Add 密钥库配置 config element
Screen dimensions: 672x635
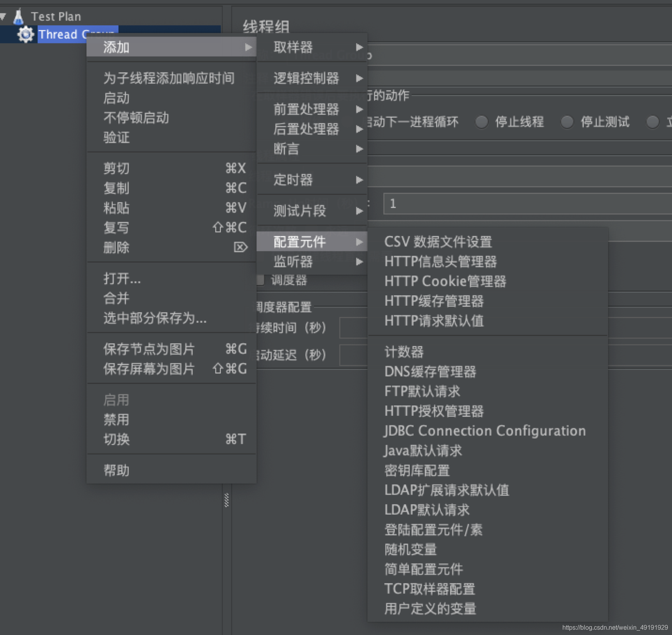(488, 471)
